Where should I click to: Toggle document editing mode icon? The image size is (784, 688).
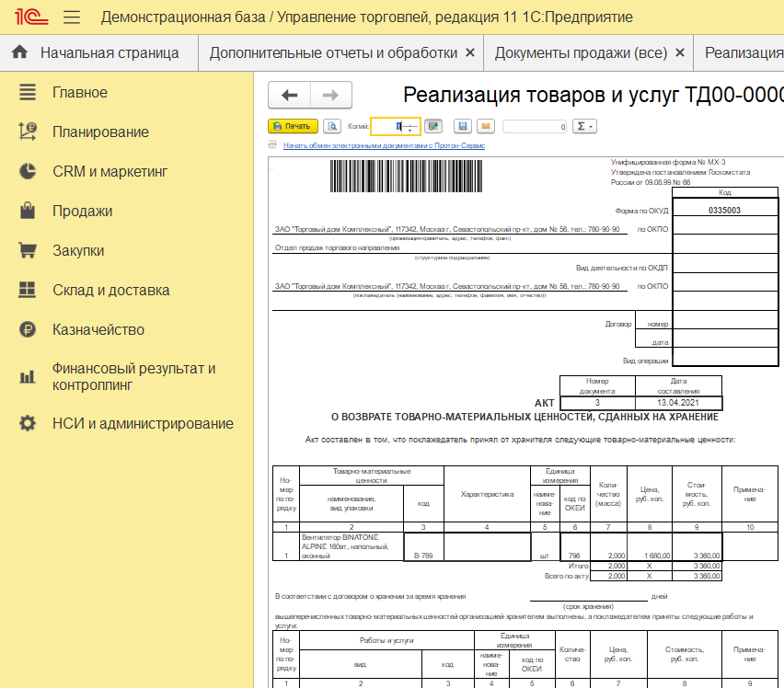tap(433, 126)
